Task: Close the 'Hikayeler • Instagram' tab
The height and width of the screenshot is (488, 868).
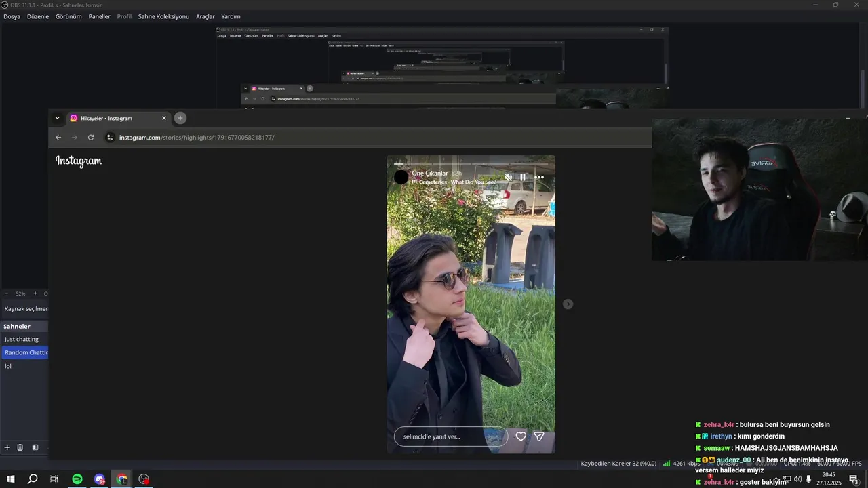Action: pos(163,118)
